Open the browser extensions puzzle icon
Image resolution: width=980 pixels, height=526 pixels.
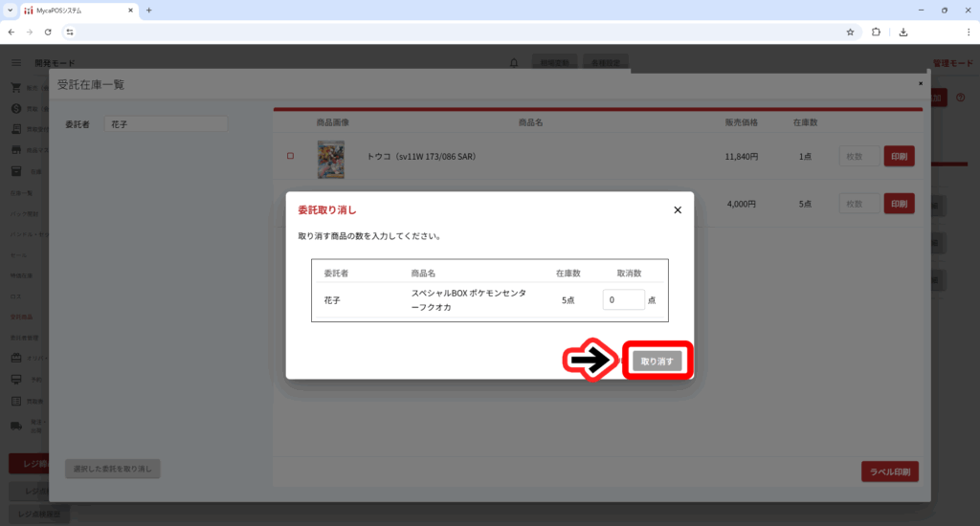click(876, 32)
